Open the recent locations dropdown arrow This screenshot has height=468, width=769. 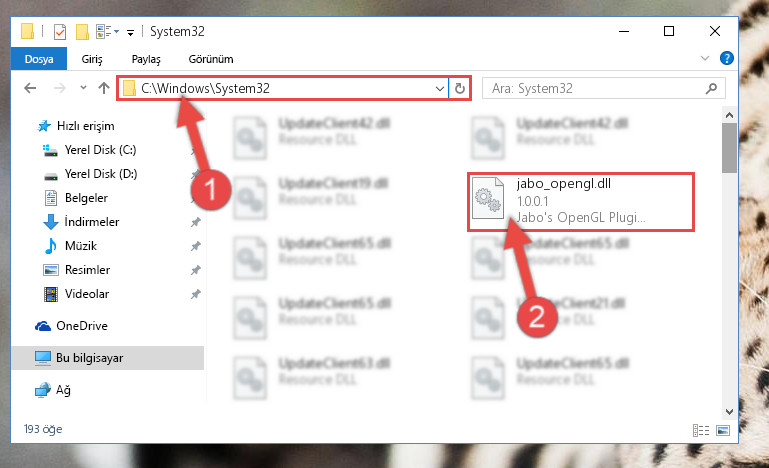[x=83, y=88]
